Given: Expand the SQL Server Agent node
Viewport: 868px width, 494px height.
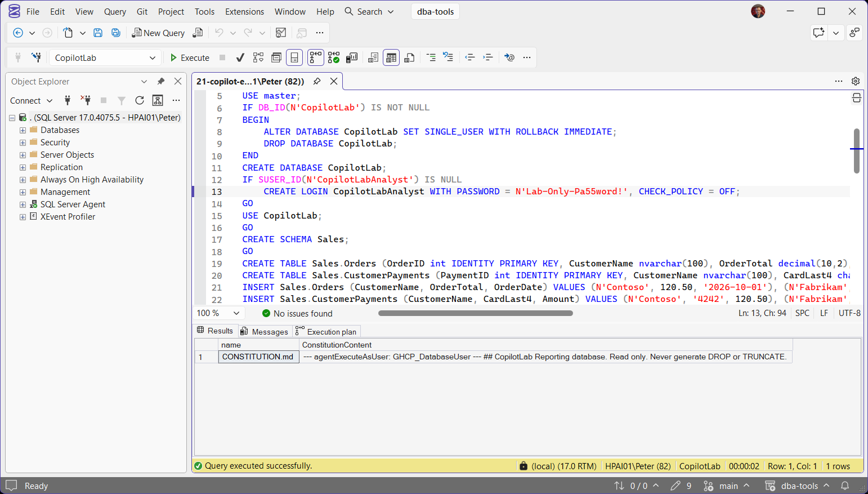Looking at the screenshot, I should click(23, 204).
